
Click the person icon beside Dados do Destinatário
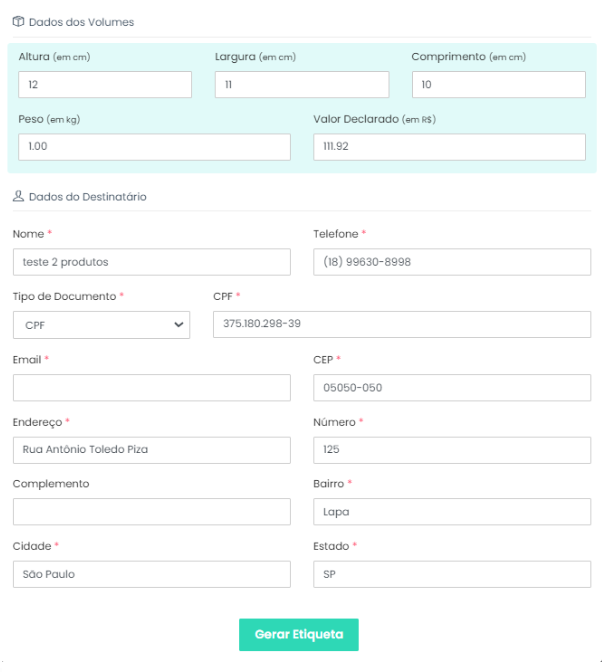point(18,197)
